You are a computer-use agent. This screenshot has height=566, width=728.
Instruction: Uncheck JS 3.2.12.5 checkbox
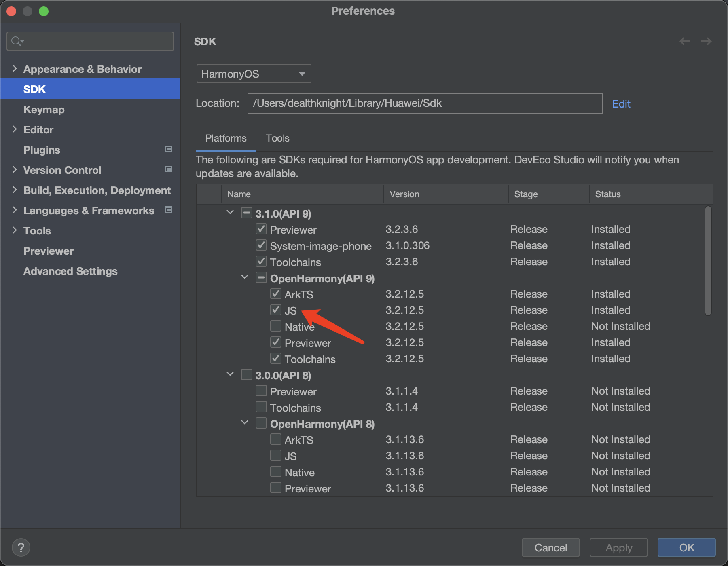(276, 310)
